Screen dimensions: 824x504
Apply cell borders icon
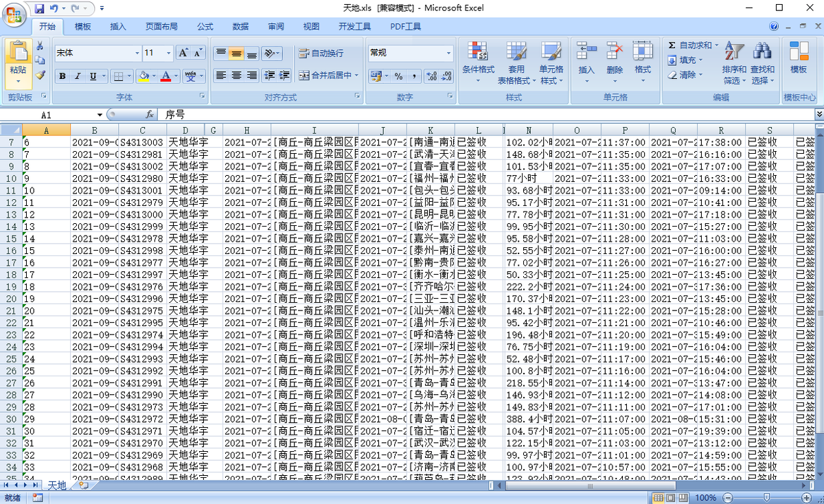[119, 76]
